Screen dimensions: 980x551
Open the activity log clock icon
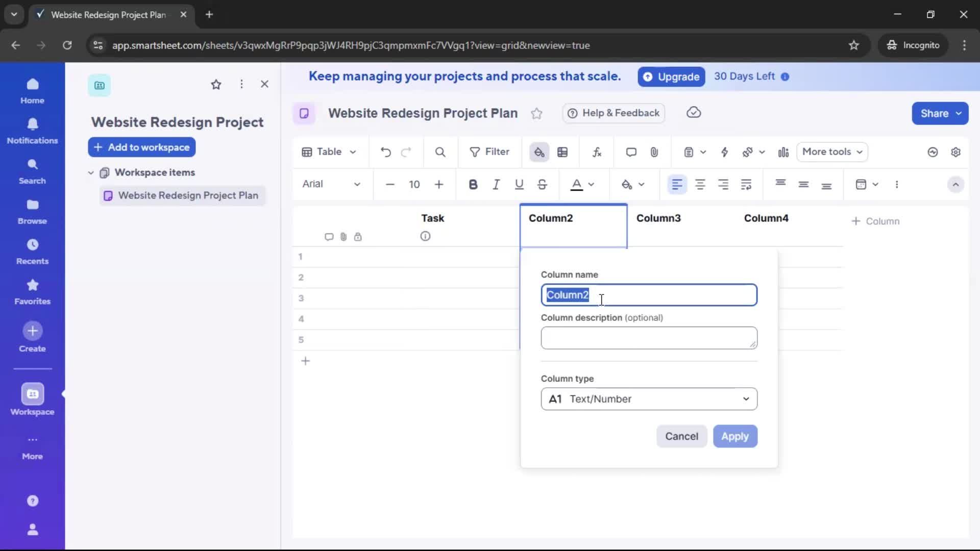click(933, 152)
